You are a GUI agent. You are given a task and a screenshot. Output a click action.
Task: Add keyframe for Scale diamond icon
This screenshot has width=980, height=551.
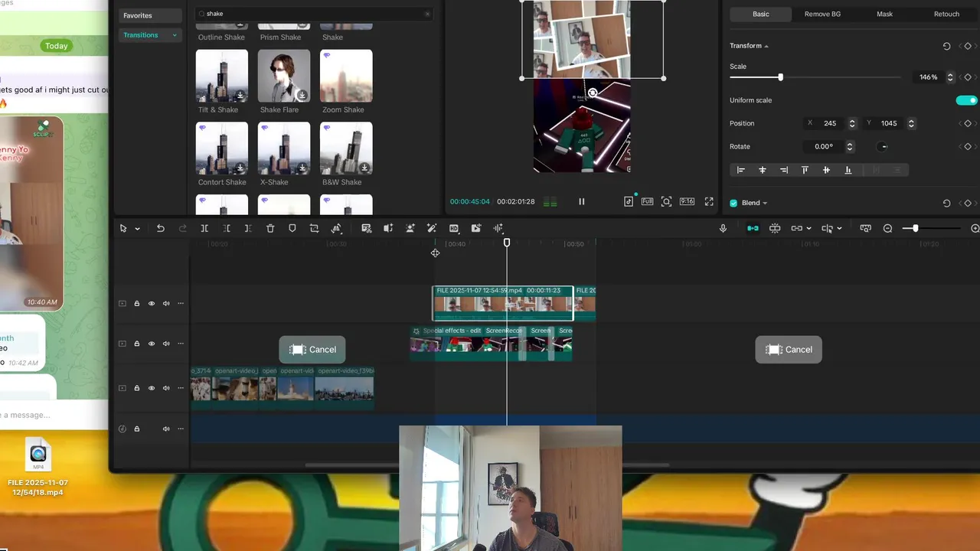(x=968, y=77)
